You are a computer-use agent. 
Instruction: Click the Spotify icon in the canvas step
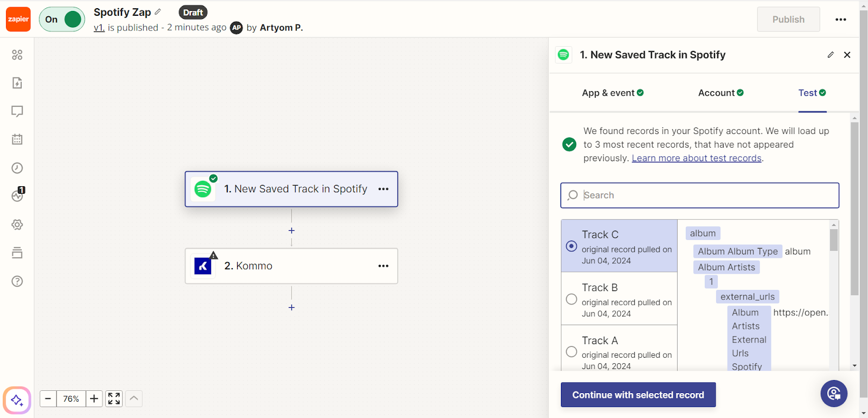pos(203,189)
